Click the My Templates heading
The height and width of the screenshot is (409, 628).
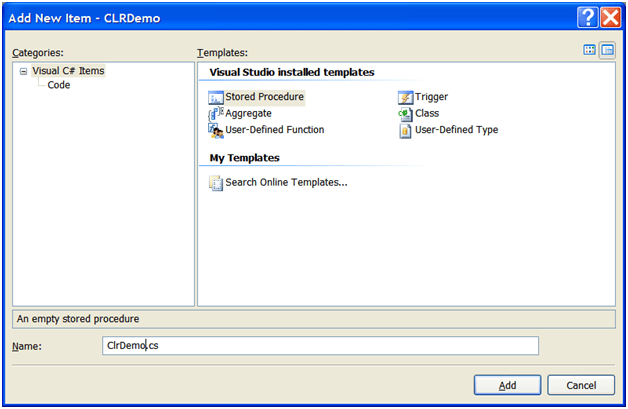click(244, 158)
